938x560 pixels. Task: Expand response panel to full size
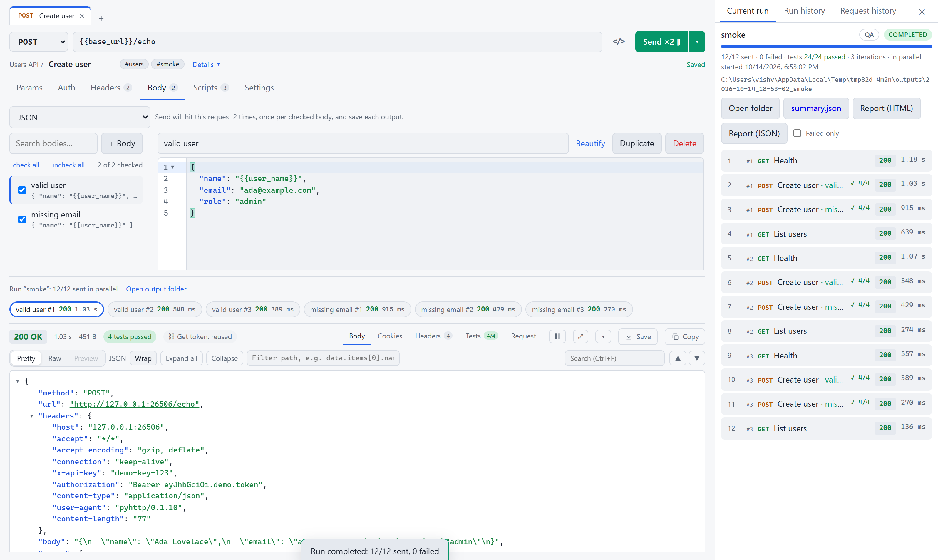[x=581, y=337]
